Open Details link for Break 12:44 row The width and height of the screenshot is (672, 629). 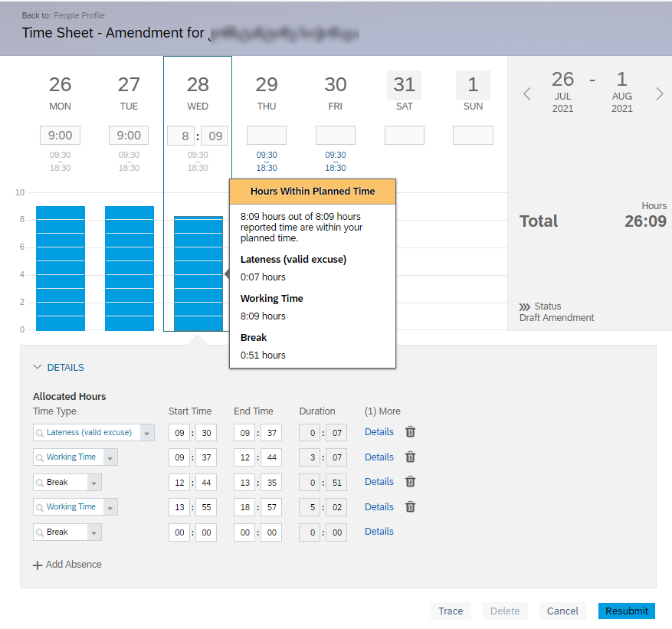(x=379, y=482)
